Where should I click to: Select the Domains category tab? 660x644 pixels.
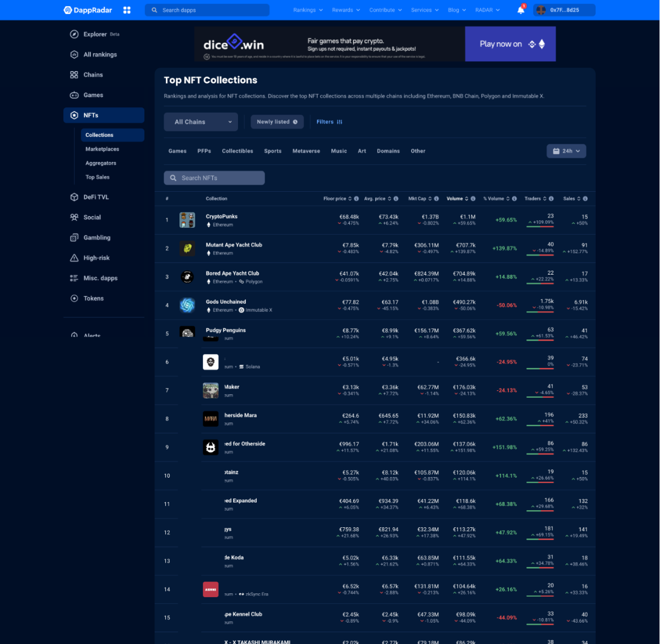(388, 151)
